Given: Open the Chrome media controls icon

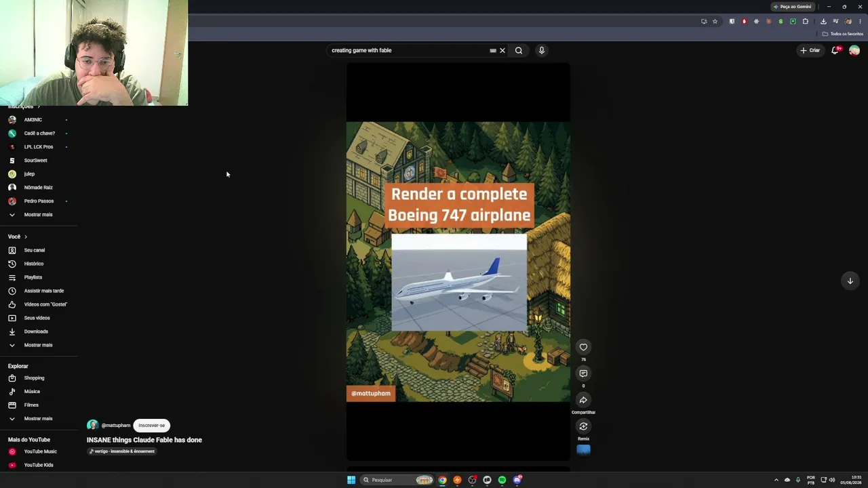Looking at the screenshot, I should click(835, 21).
